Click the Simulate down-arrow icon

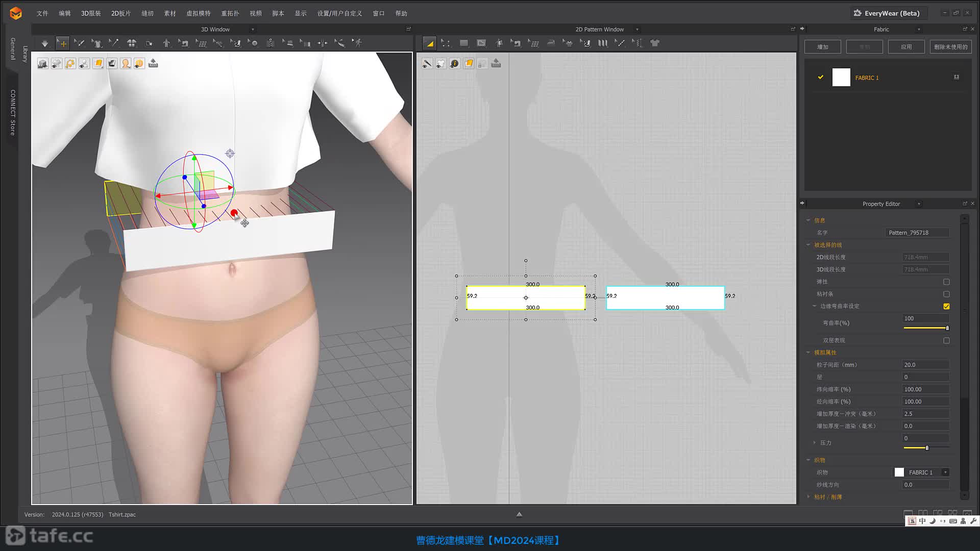[45, 43]
